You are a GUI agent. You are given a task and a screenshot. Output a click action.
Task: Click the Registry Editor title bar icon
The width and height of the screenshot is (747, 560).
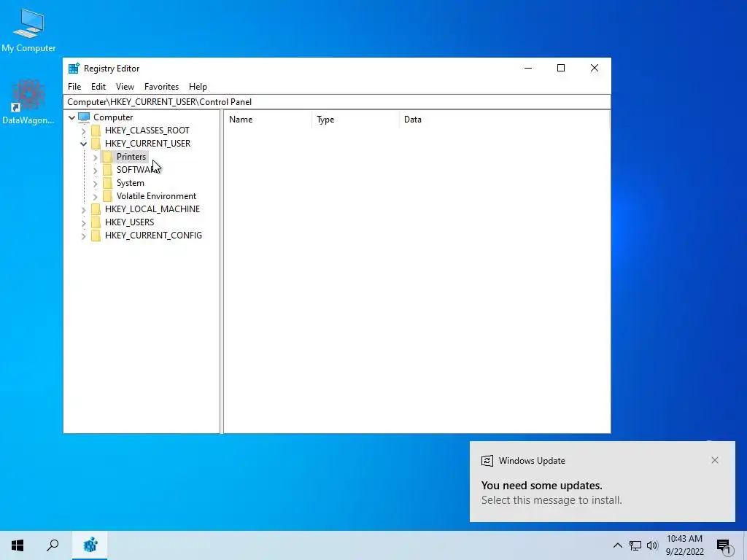74,69
